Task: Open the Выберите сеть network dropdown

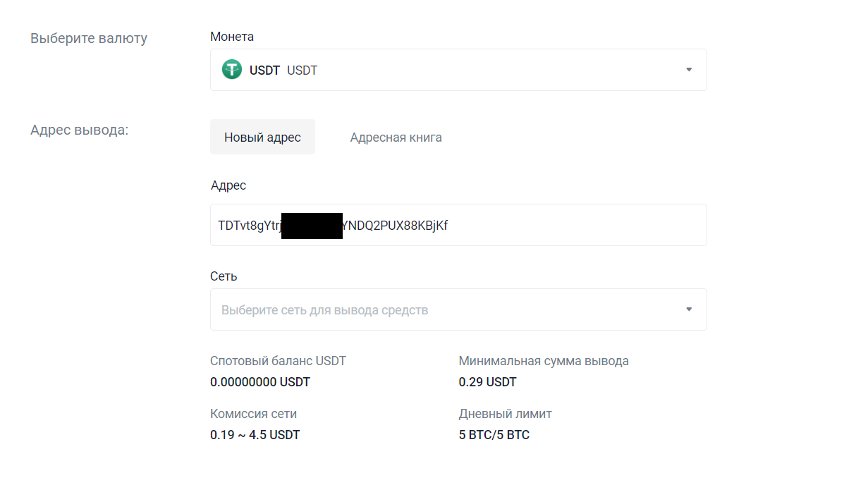Action: click(x=451, y=309)
